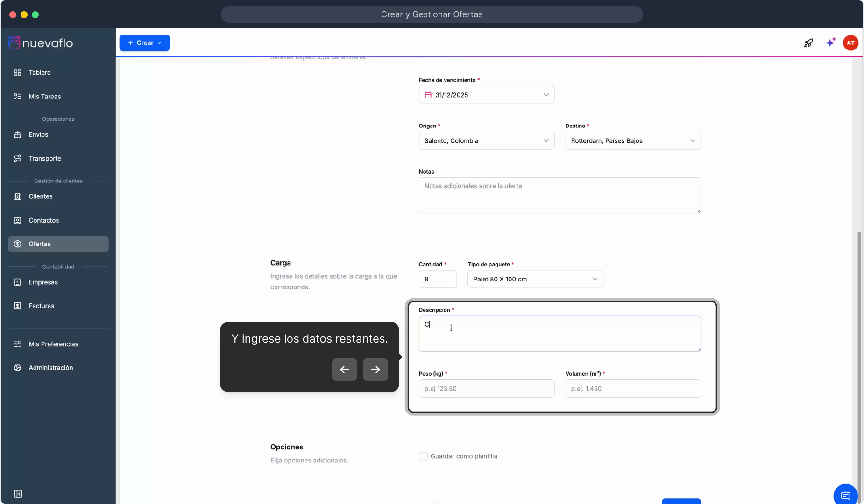Image resolution: width=864 pixels, height=504 pixels.
Task: Expand the Tipo de paquete dropdown
Action: 535,279
